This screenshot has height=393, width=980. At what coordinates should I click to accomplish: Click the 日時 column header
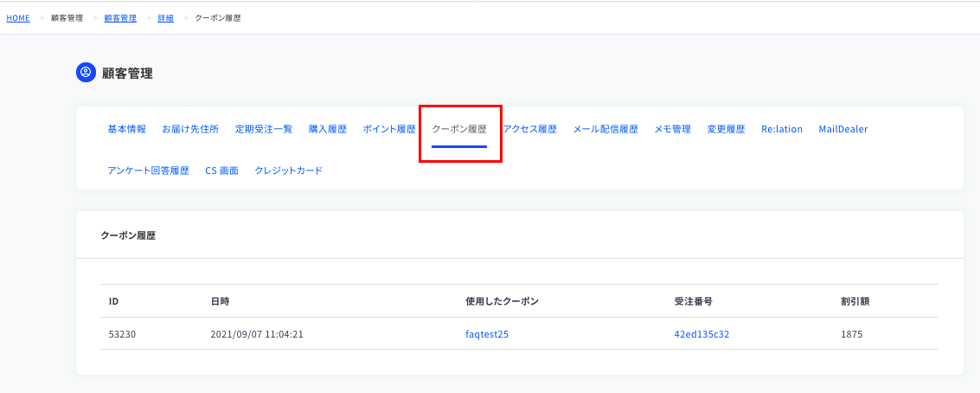coord(220,301)
